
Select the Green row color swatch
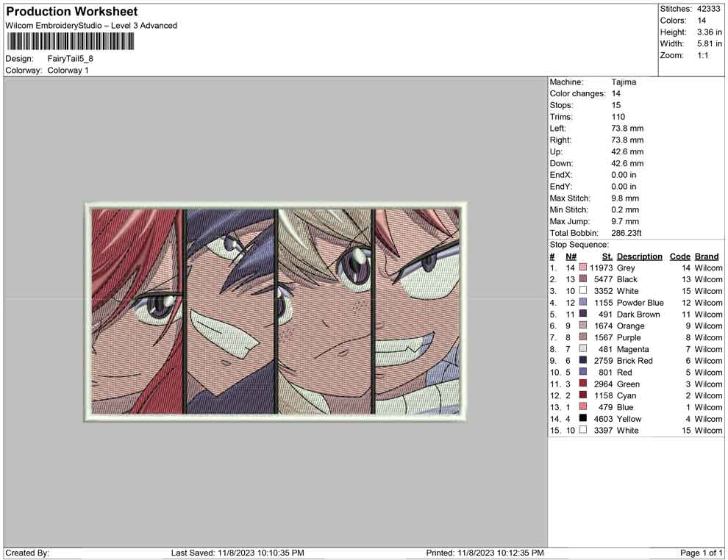pyautogui.click(x=582, y=384)
